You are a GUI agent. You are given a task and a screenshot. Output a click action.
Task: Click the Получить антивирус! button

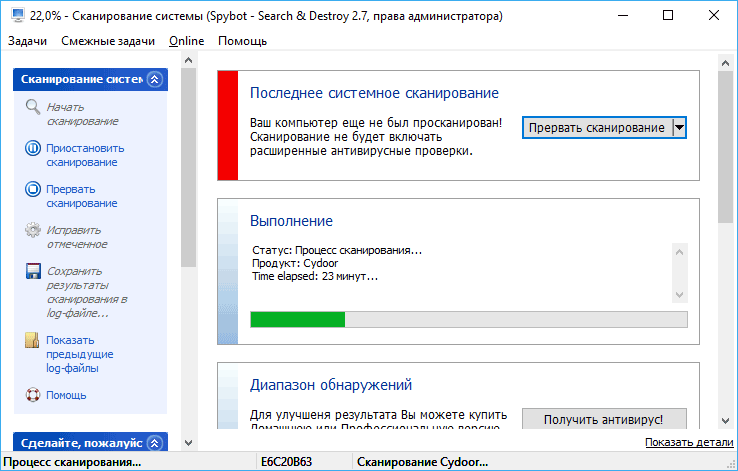point(604,419)
